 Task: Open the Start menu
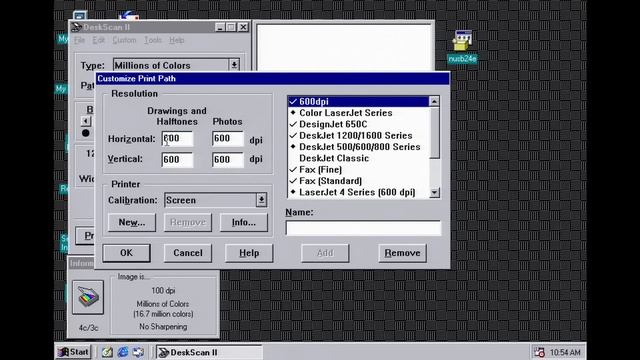[73, 352]
